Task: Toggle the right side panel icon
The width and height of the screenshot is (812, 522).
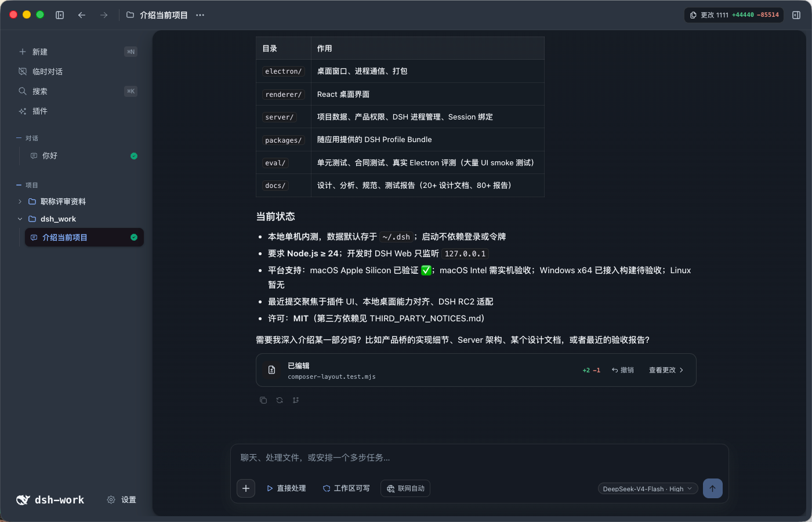Action: [796, 15]
